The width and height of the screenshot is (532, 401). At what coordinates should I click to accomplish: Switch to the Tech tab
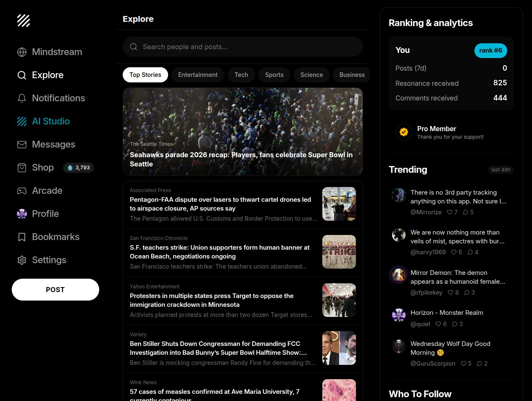click(241, 75)
